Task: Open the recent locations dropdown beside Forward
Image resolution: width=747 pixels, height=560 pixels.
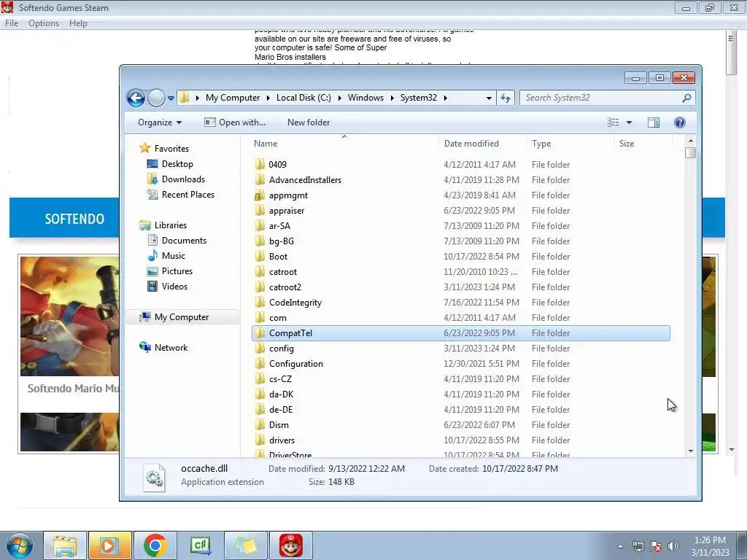Action: click(x=171, y=98)
